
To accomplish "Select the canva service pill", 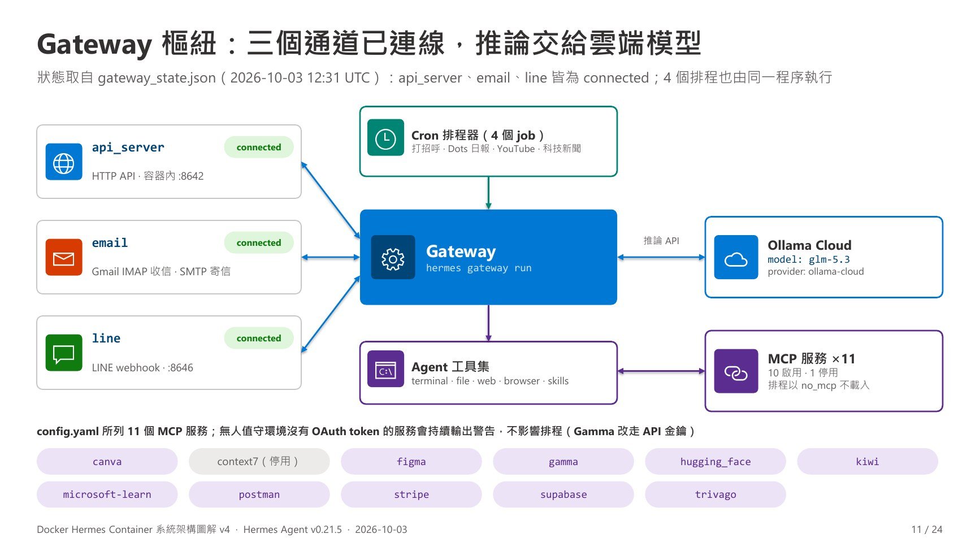I will [x=107, y=462].
